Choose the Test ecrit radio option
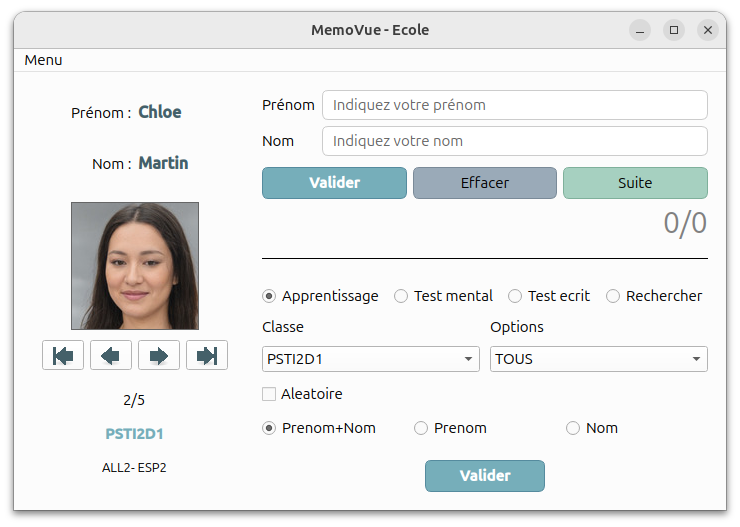Screen dimensions: 740x527 (x=515, y=296)
